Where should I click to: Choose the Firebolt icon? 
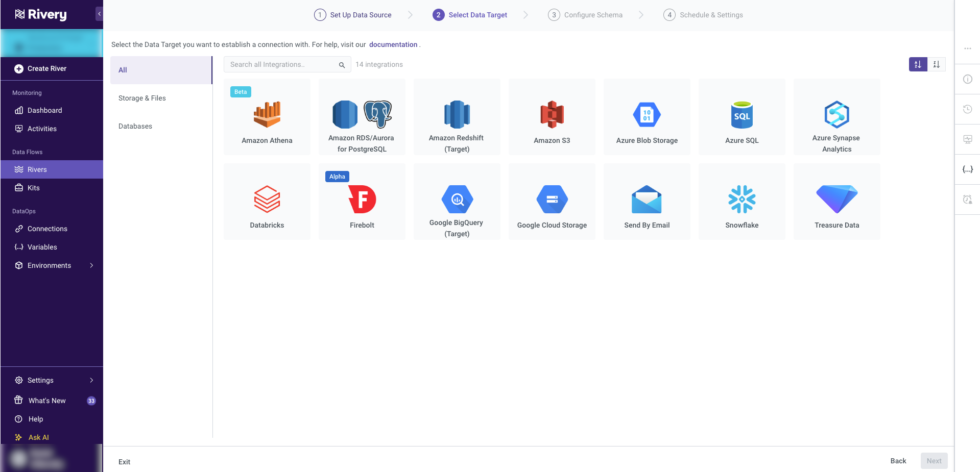(x=362, y=199)
